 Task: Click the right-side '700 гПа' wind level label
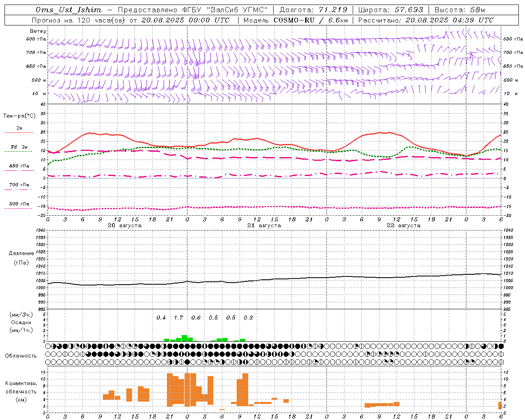tap(513, 52)
